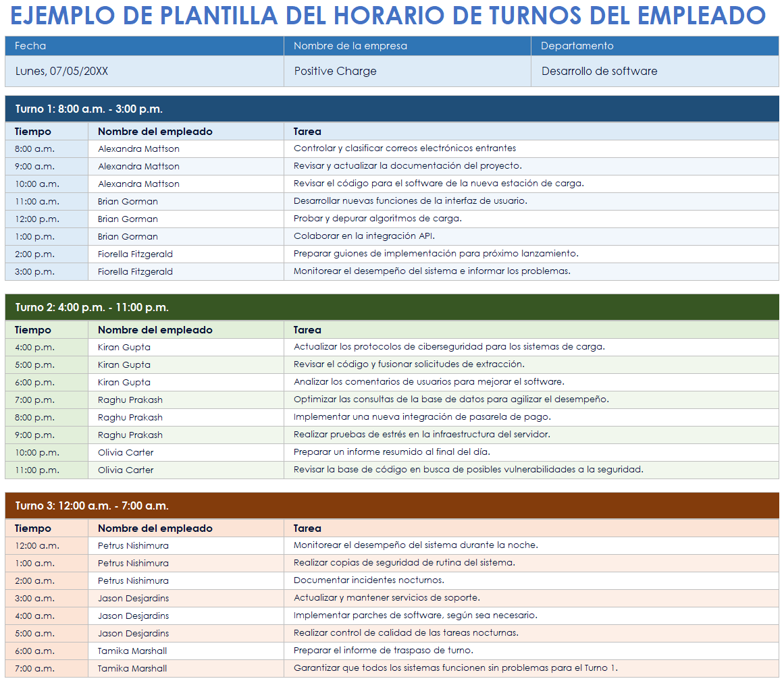The image size is (784, 683).
Task: Select the "Positive Charge" company name cell
Action: pyautogui.click(x=336, y=72)
